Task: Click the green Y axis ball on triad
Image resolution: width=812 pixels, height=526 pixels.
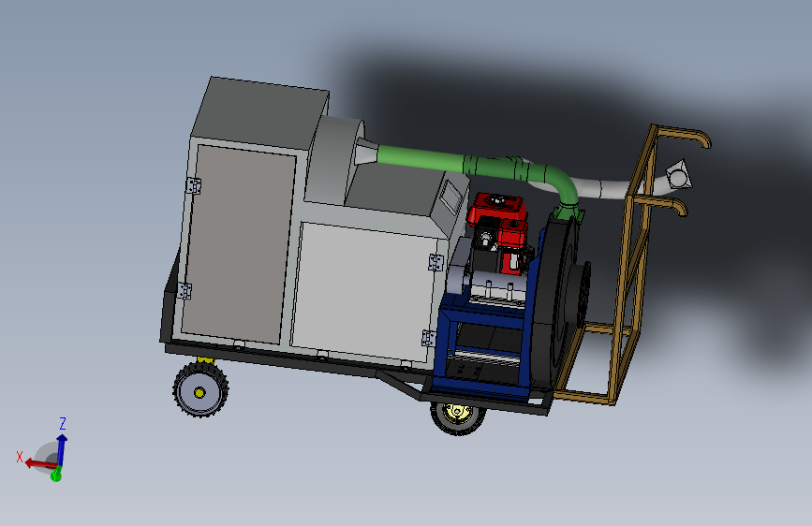Action: [x=56, y=475]
